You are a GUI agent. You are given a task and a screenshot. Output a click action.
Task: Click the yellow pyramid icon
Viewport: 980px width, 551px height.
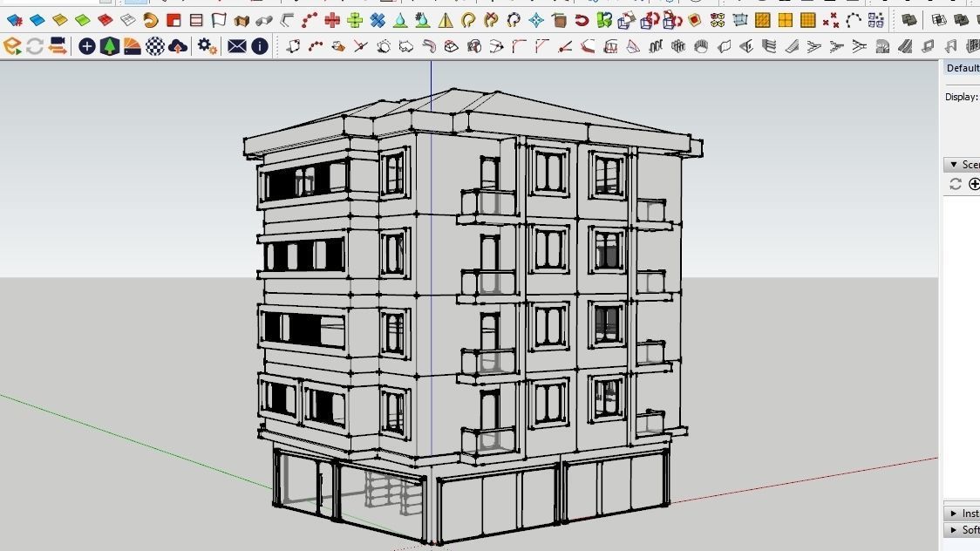446,21
